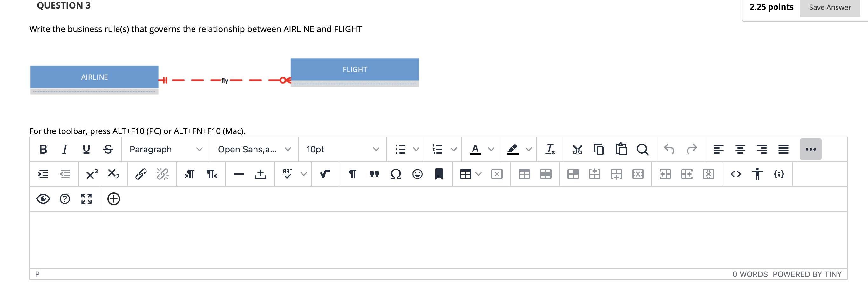Remove hyperlink from selection
The height and width of the screenshot is (296, 868).
pyautogui.click(x=162, y=174)
